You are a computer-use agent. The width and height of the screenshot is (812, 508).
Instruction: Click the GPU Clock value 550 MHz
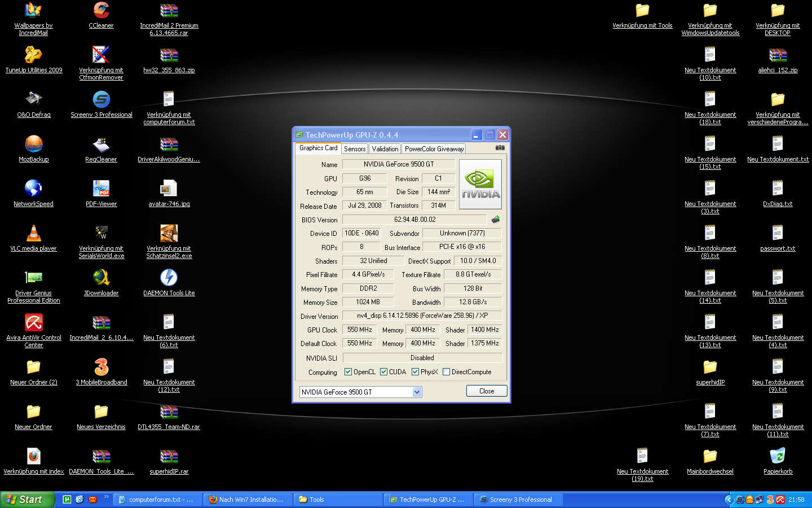coord(359,330)
